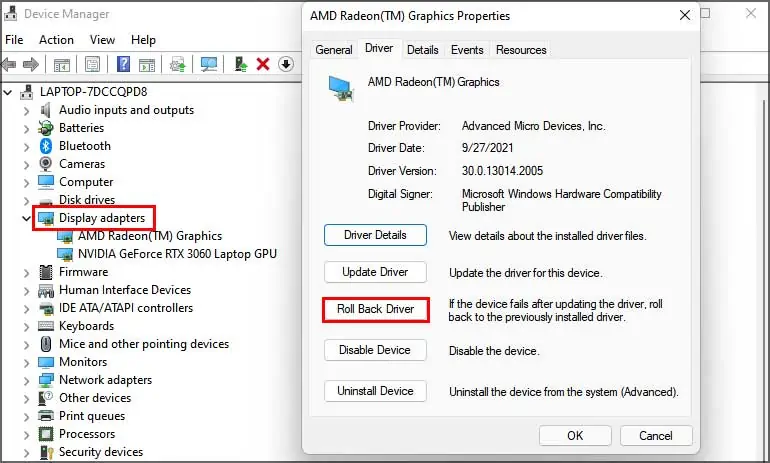This screenshot has width=770, height=463.
Task: Click the Audio inputs speaker icon
Action: pos(46,110)
